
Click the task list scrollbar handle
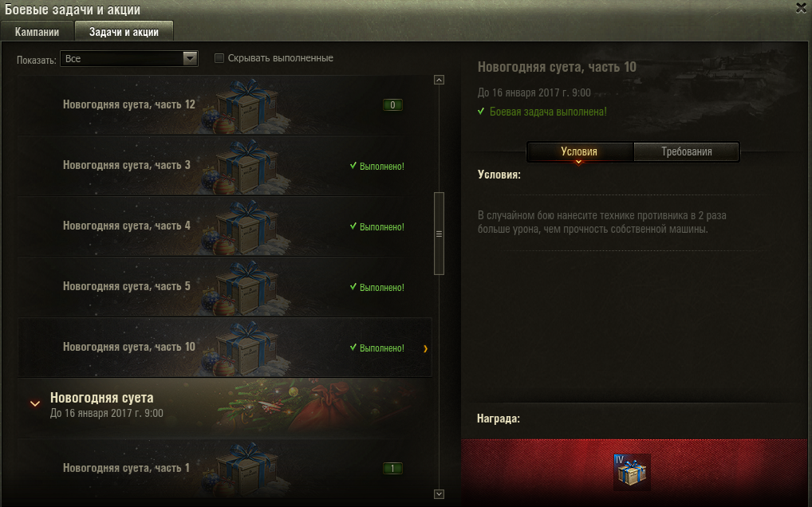[x=440, y=234]
